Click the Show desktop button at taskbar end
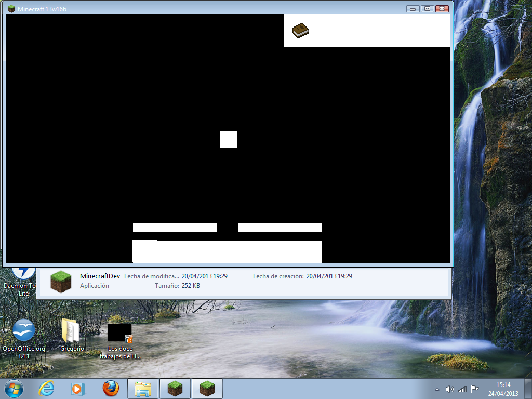This screenshot has width=532, height=399. coord(528,389)
